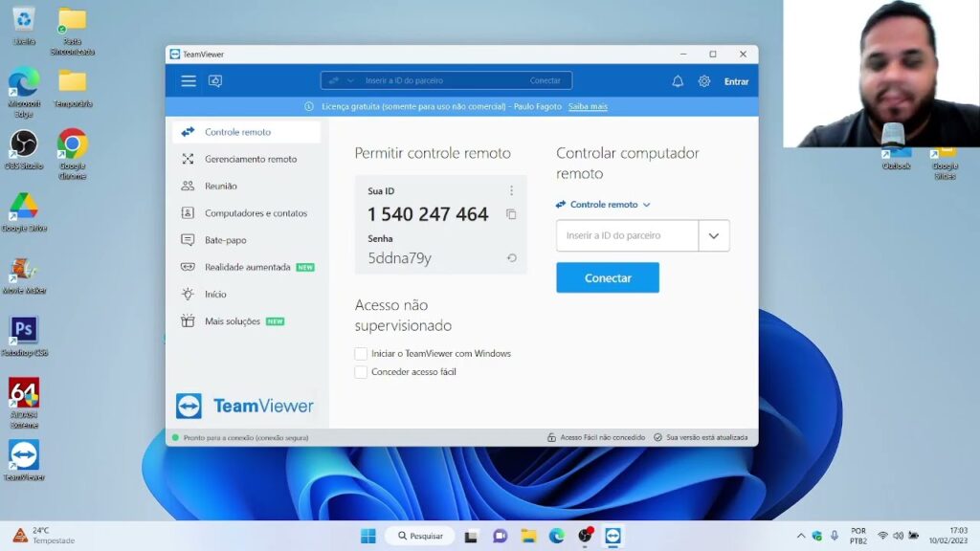The image size is (980, 551).
Task: Open Realidade aumentada section
Action: click(246, 267)
